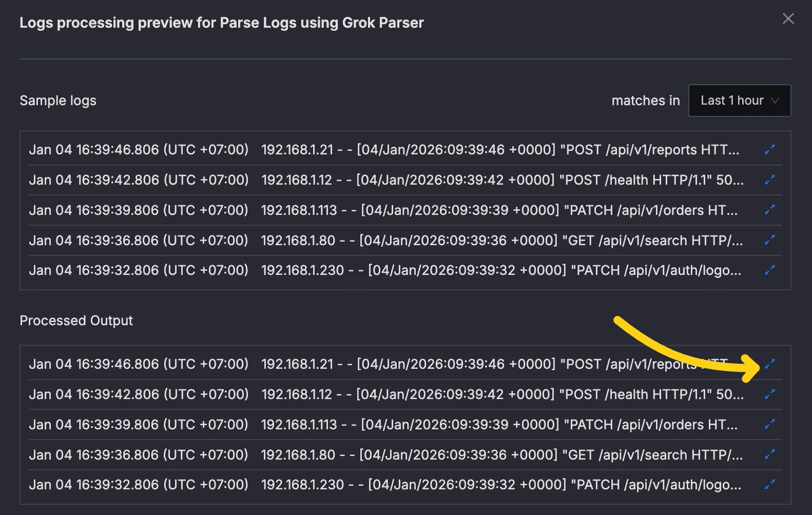Image resolution: width=812 pixels, height=515 pixels.
Task: Select processed output PATCH /api/v1/orders text
Action: click(x=650, y=425)
